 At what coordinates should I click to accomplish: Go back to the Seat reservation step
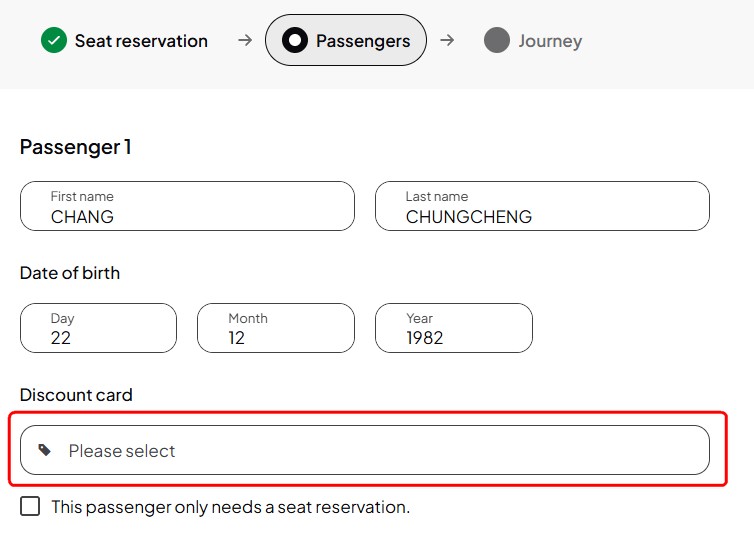click(x=141, y=41)
